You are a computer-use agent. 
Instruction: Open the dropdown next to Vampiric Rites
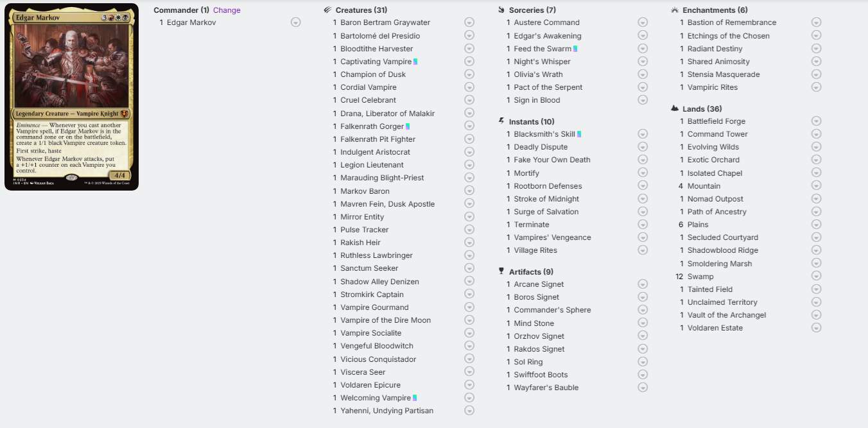pos(816,87)
